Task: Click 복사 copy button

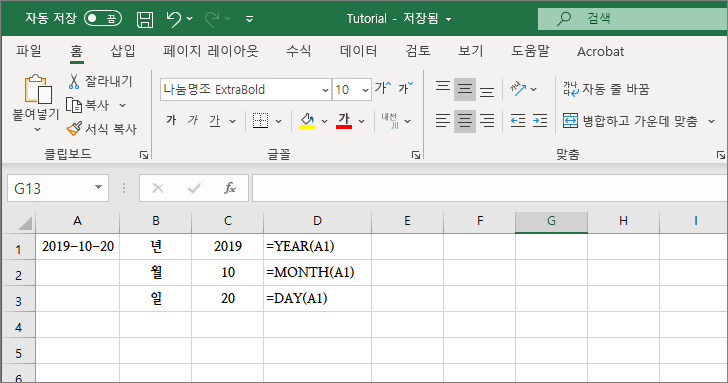Action: [x=87, y=105]
